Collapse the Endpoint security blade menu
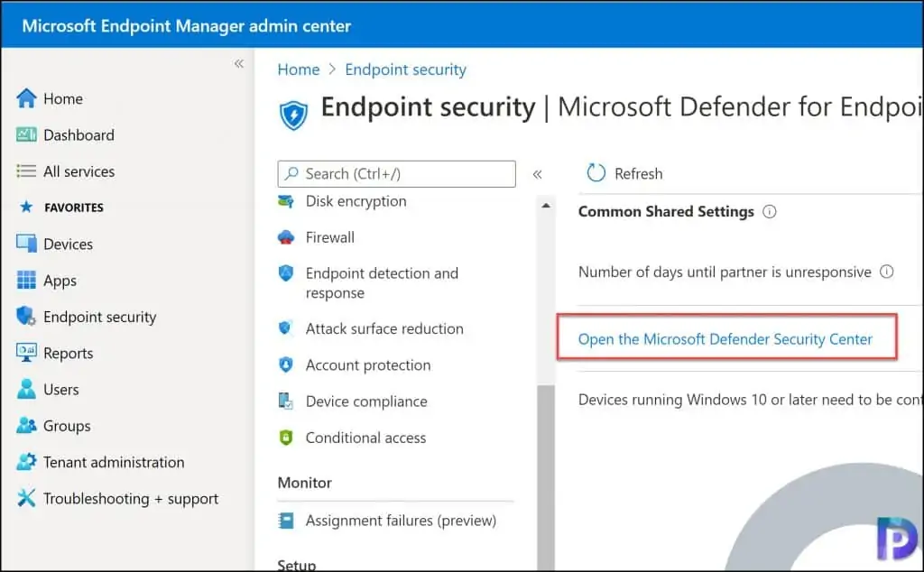The height and width of the screenshot is (572, 924). pos(538,174)
